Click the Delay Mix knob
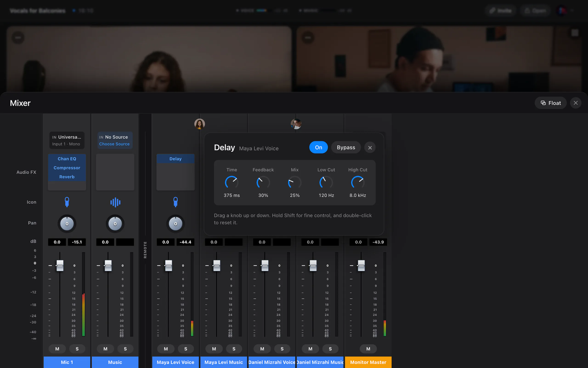 pyautogui.click(x=295, y=182)
